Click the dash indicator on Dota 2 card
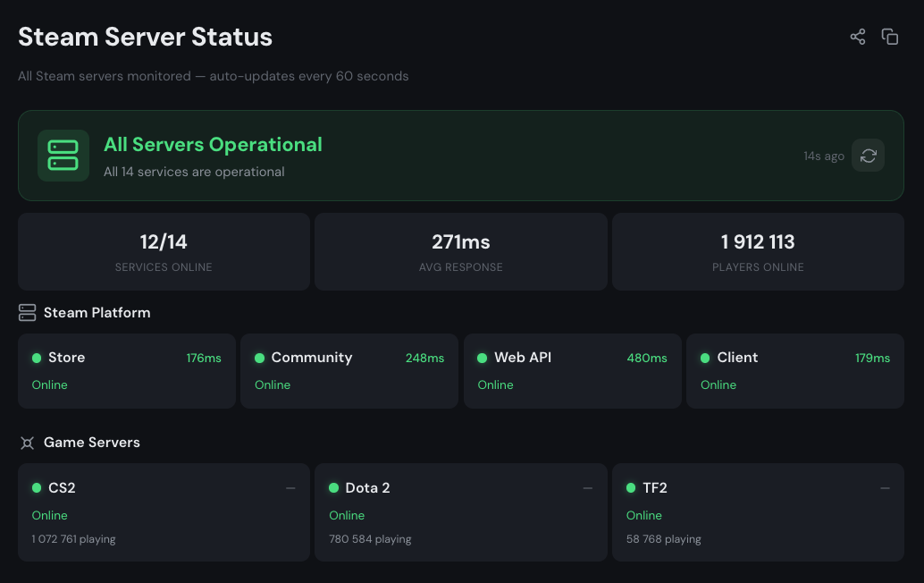 (x=587, y=488)
